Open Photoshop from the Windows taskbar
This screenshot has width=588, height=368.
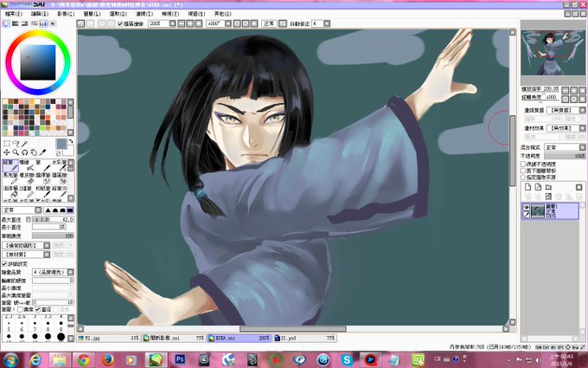[x=180, y=359]
